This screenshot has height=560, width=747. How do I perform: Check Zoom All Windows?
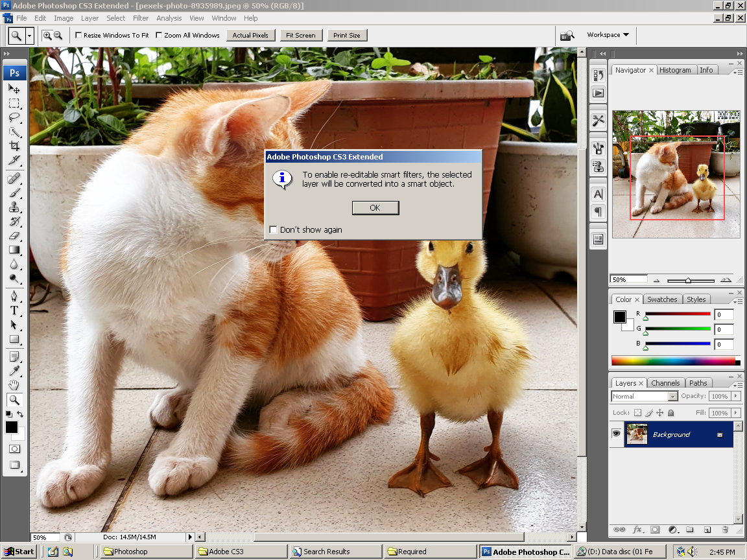[159, 35]
